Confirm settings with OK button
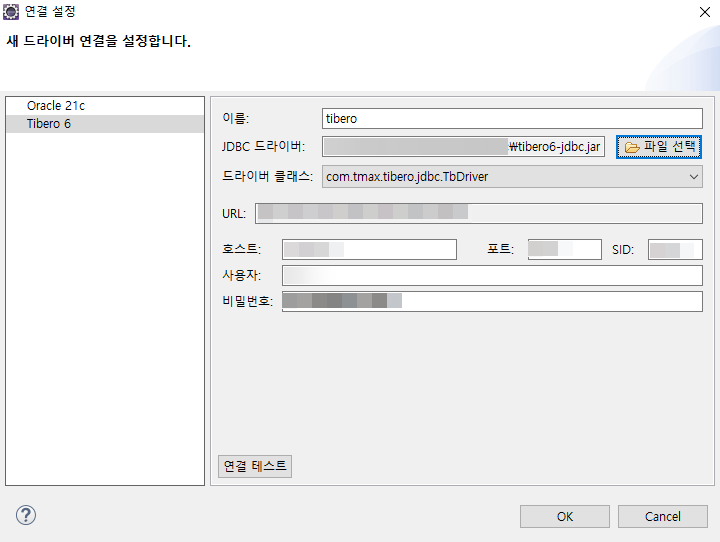 [x=565, y=517]
